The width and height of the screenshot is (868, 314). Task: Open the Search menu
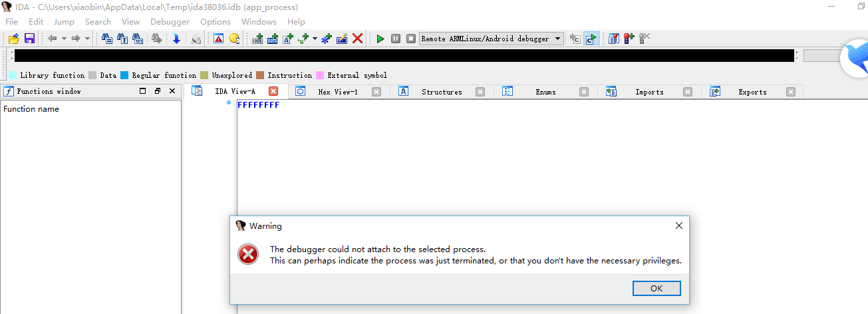tap(98, 21)
